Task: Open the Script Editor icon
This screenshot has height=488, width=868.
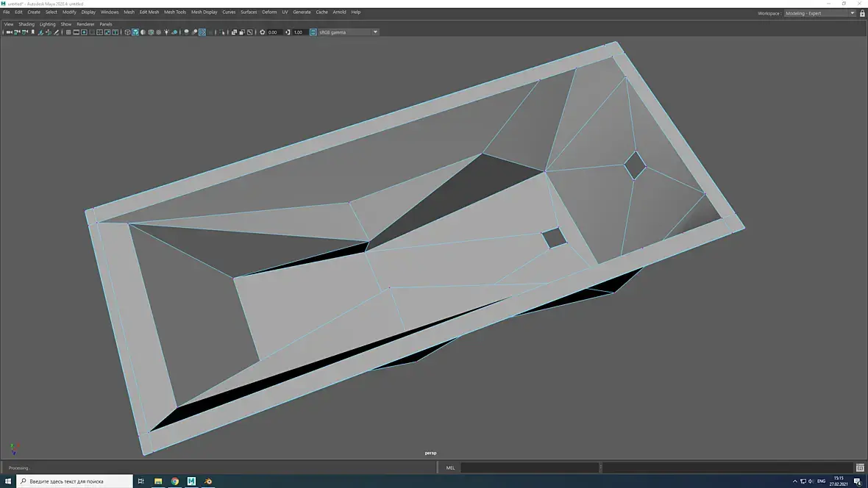Action: point(860,467)
